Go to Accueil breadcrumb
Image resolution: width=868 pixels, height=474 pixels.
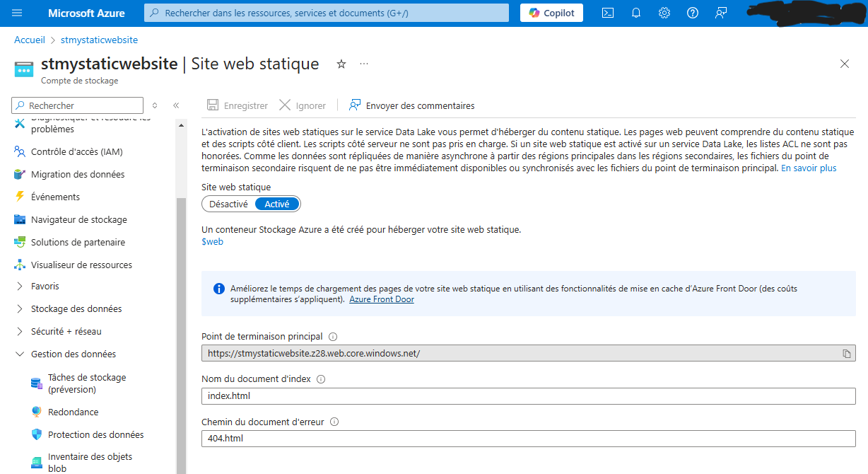pyautogui.click(x=30, y=40)
